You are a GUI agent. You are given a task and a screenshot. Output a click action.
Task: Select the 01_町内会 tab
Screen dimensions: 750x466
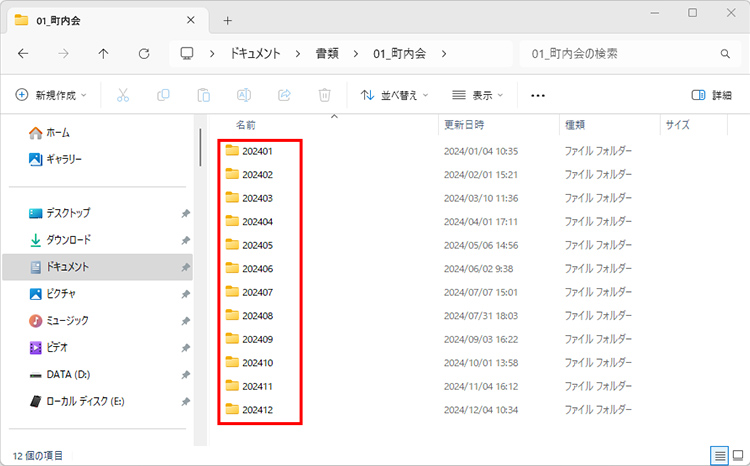pyautogui.click(x=107, y=21)
